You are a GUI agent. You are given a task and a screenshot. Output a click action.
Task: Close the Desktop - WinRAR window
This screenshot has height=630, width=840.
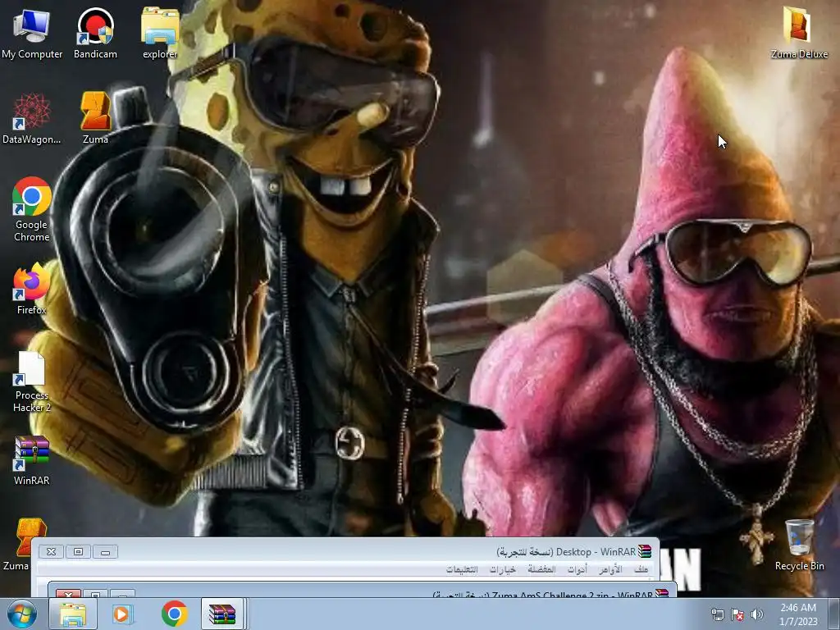[51, 552]
